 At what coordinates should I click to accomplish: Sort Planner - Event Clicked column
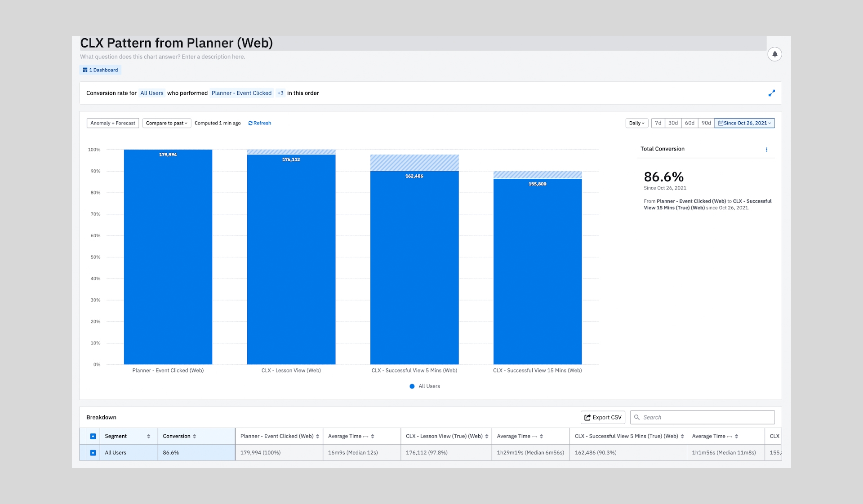pos(317,436)
